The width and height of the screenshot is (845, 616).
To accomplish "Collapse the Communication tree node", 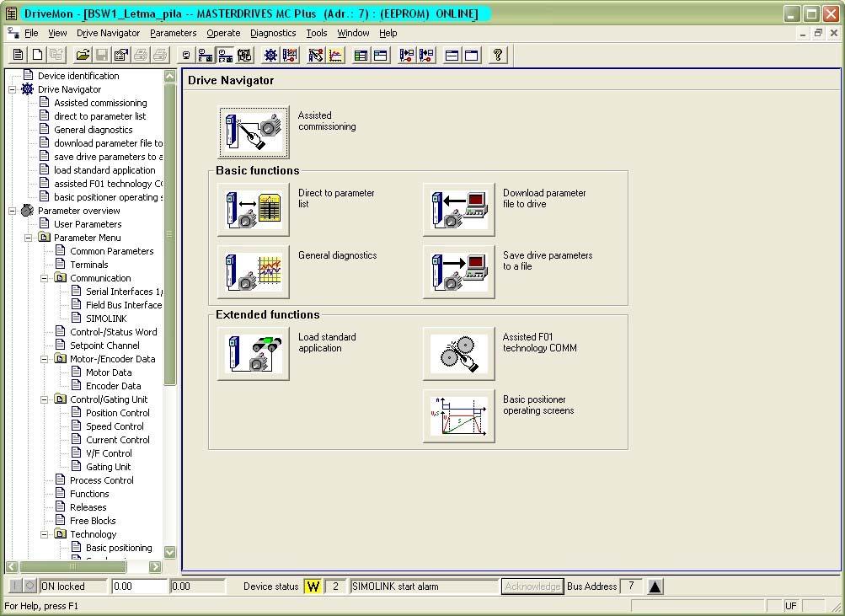I will click(x=44, y=278).
